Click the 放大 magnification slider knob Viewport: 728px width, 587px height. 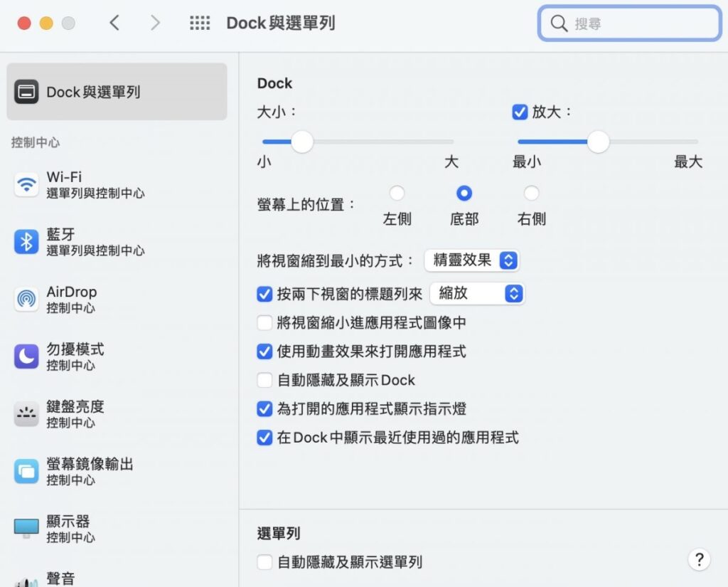(599, 142)
